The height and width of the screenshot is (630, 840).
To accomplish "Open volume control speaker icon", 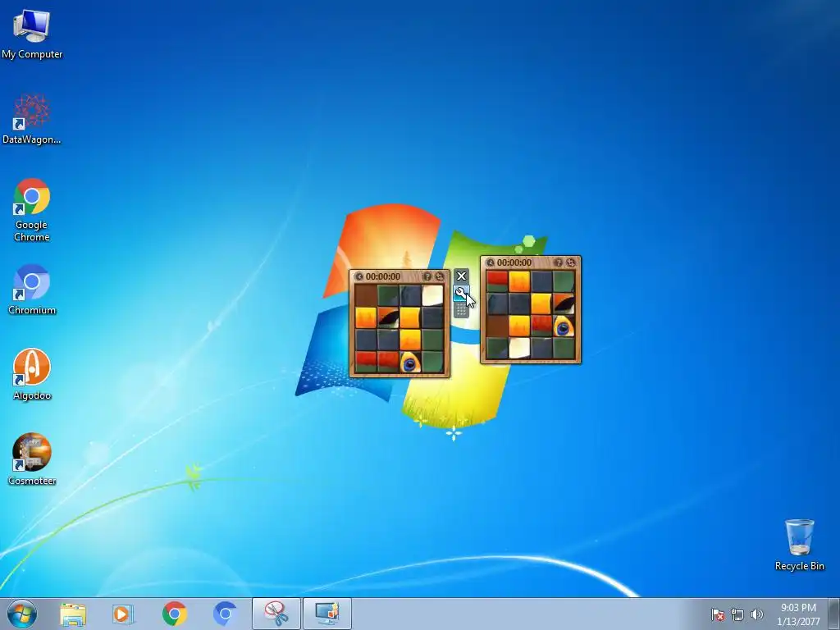I will point(756,614).
